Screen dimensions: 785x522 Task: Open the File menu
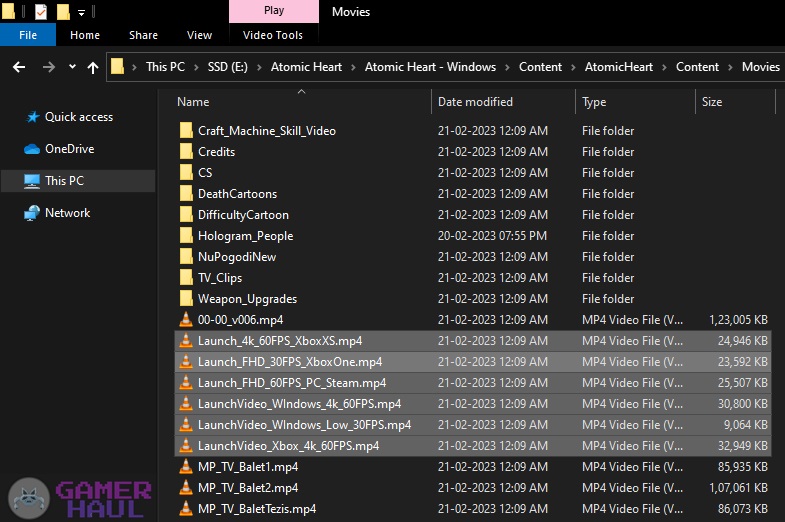point(28,35)
